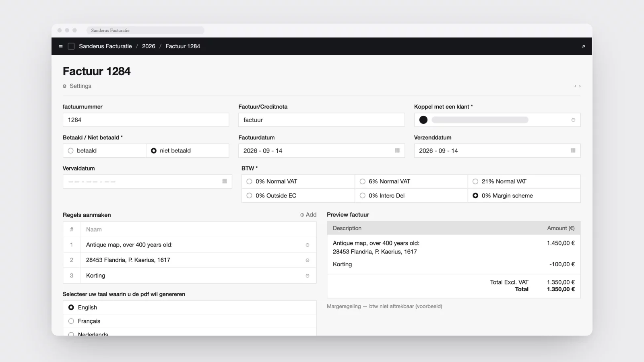This screenshot has width=644, height=362.
Task: Remove the '28453 Flandria, P. Kaerius, 1617' line
Action: pos(308,260)
